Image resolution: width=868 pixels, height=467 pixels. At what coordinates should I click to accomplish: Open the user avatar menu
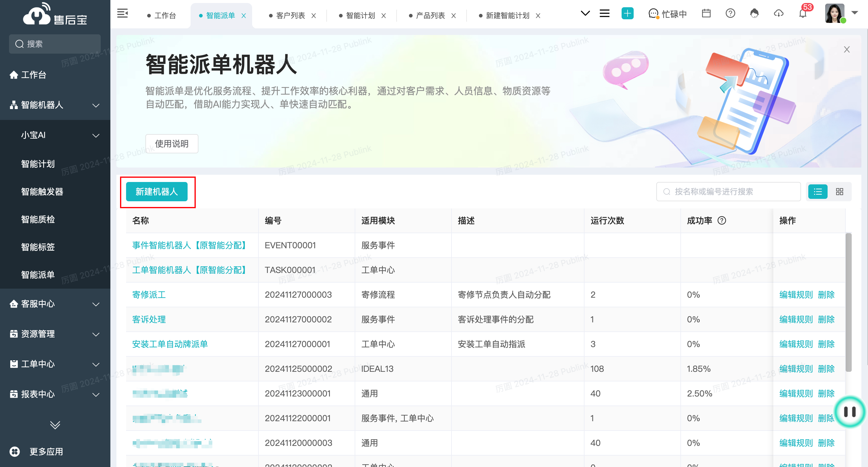[835, 13]
